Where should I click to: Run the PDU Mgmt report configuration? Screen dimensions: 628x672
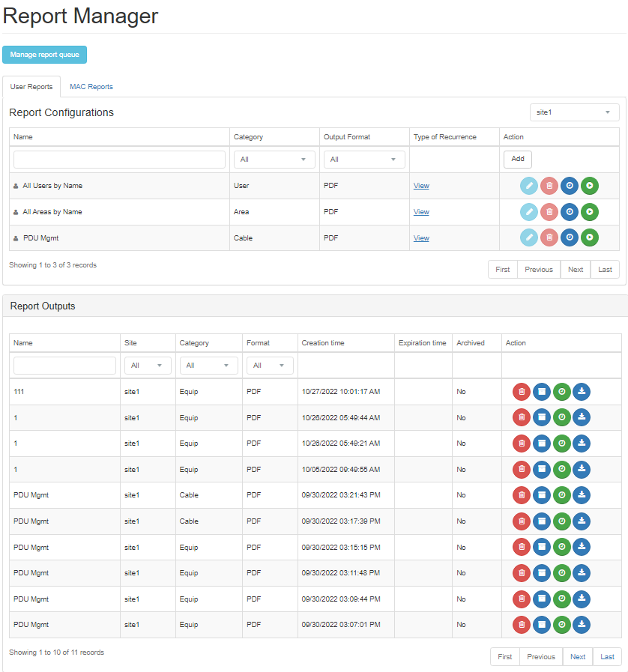coord(590,237)
